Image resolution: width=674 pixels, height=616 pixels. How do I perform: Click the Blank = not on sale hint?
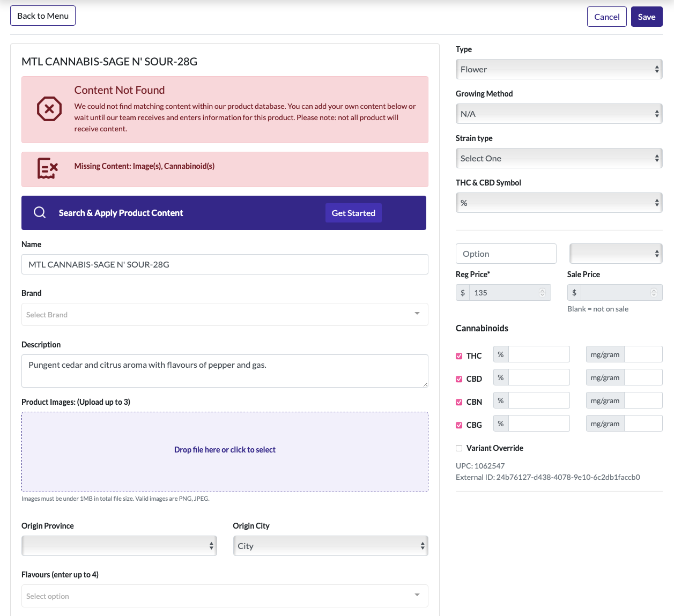pyautogui.click(x=598, y=309)
